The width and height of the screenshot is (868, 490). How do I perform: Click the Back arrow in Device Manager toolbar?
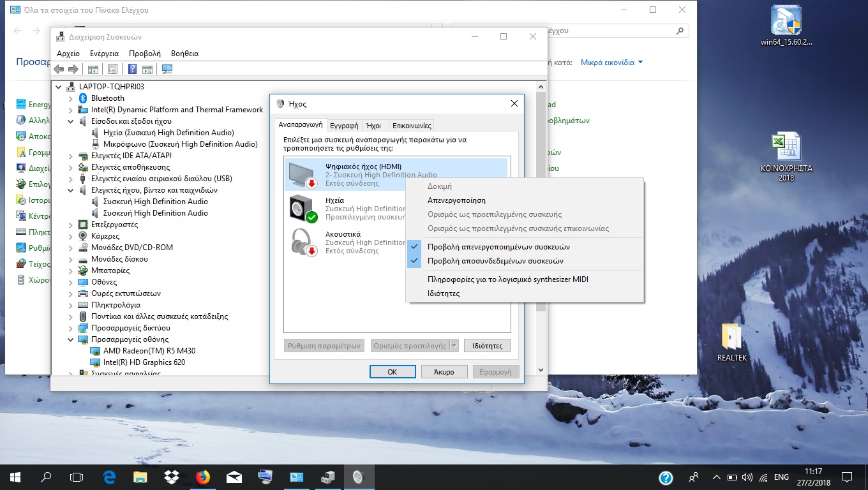[x=59, y=68]
